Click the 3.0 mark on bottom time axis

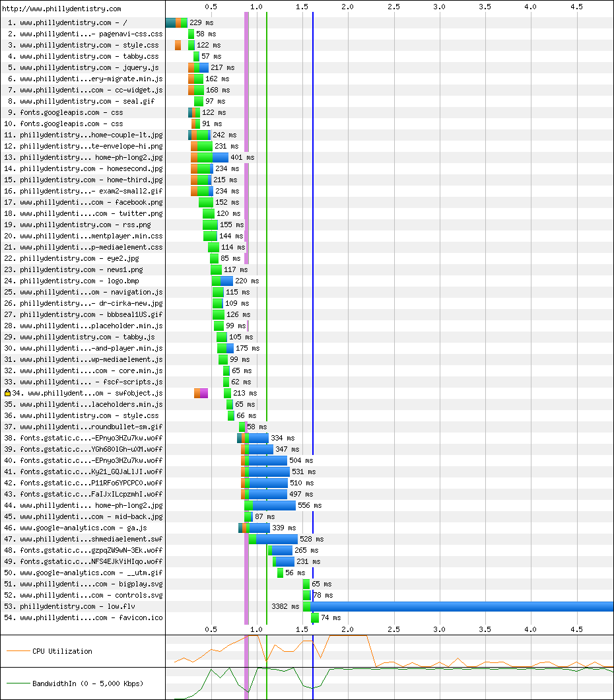[x=439, y=629]
